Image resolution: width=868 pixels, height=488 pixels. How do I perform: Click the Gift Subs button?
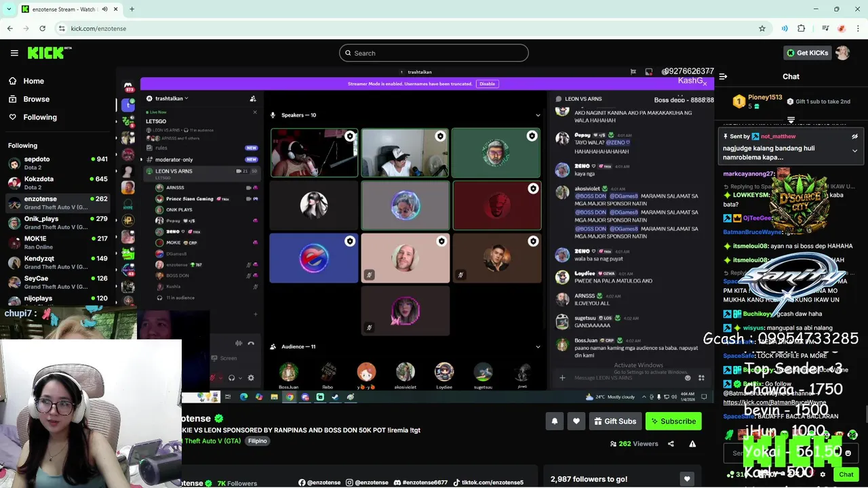point(615,421)
